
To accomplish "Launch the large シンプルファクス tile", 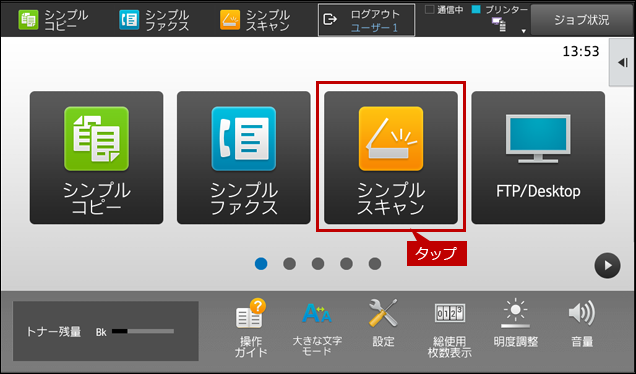I will pos(244,158).
